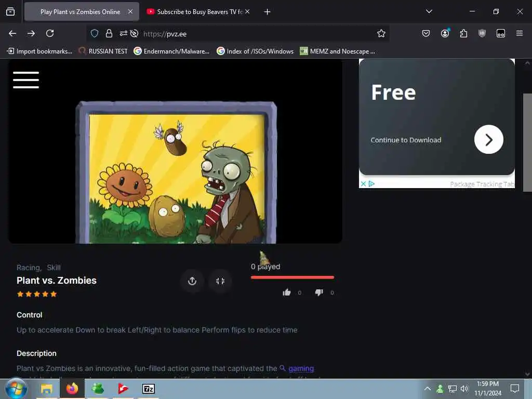The width and height of the screenshot is (532, 399).
Task: Go forward to the next page
Action: [x=31, y=33]
